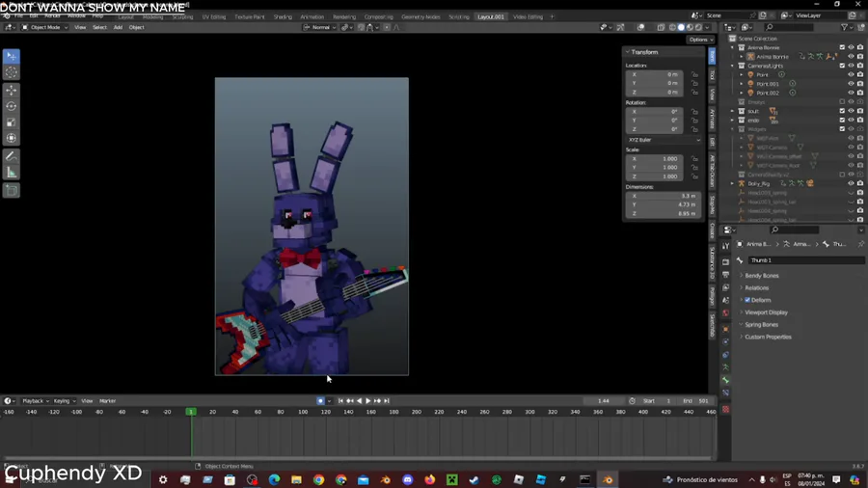Switch to solid viewport shading

click(681, 27)
